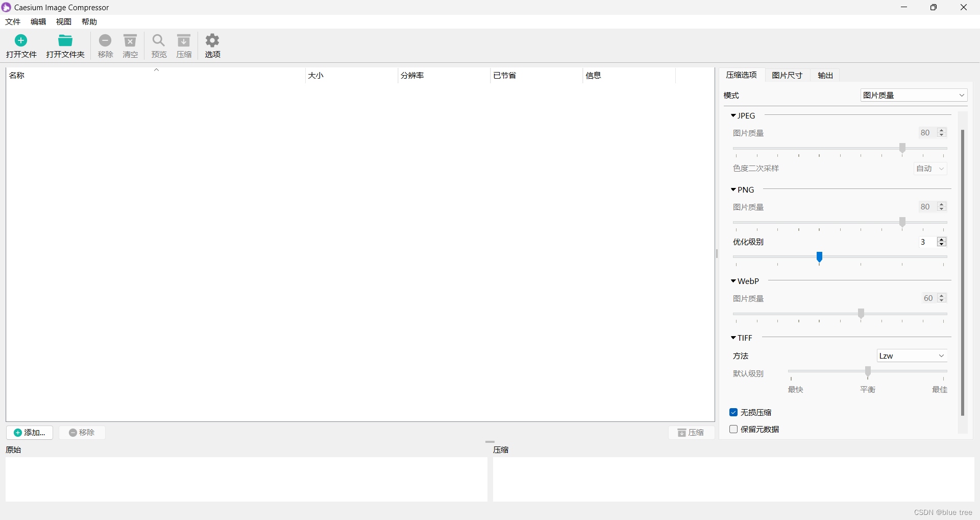Click the JPEG quality 80 spinner
Screen dimensions: 980x520
pyautogui.click(x=933, y=133)
